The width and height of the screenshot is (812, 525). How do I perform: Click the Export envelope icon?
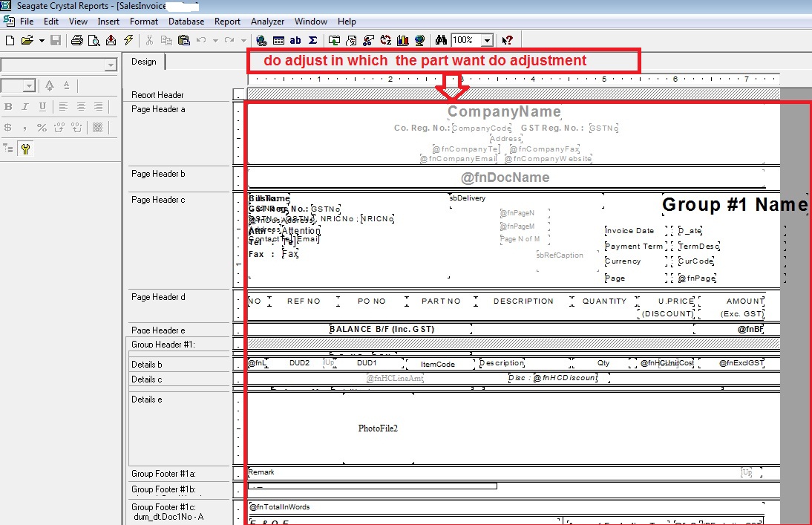pyautogui.click(x=111, y=40)
